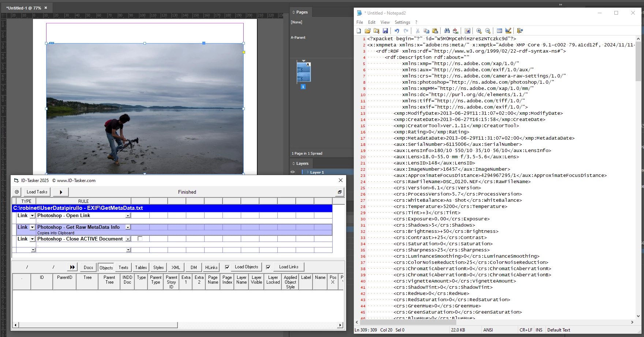This screenshot has height=337, width=644.
Task: Click the link chain badge on the image frame
Action: click(52, 43)
